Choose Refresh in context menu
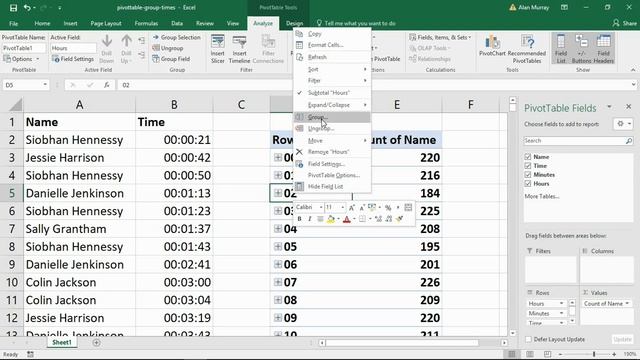Screen dimensions: 640x360 (x=331, y=57)
